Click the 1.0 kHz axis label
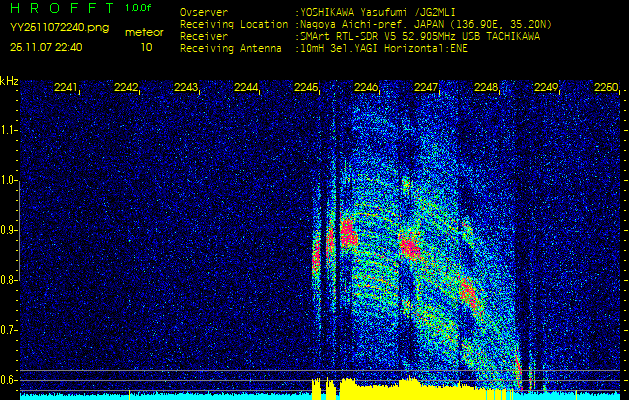 [x=8, y=180]
